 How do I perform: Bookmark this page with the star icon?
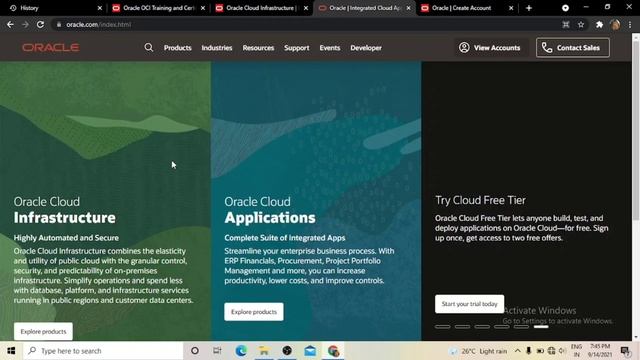point(581,24)
